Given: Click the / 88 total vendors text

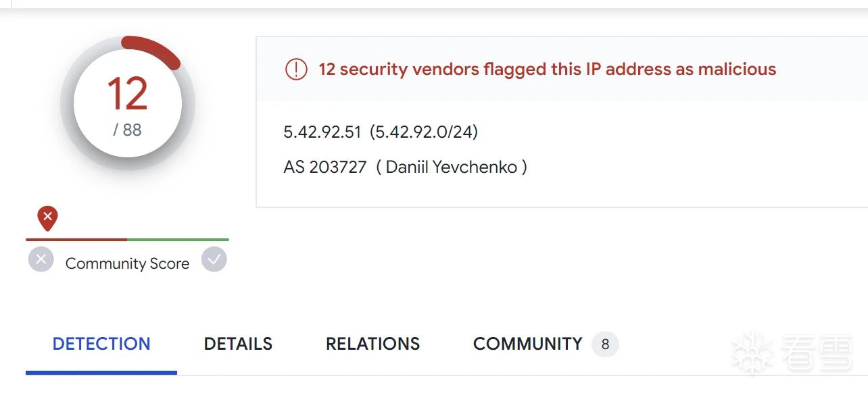Looking at the screenshot, I should click(127, 130).
